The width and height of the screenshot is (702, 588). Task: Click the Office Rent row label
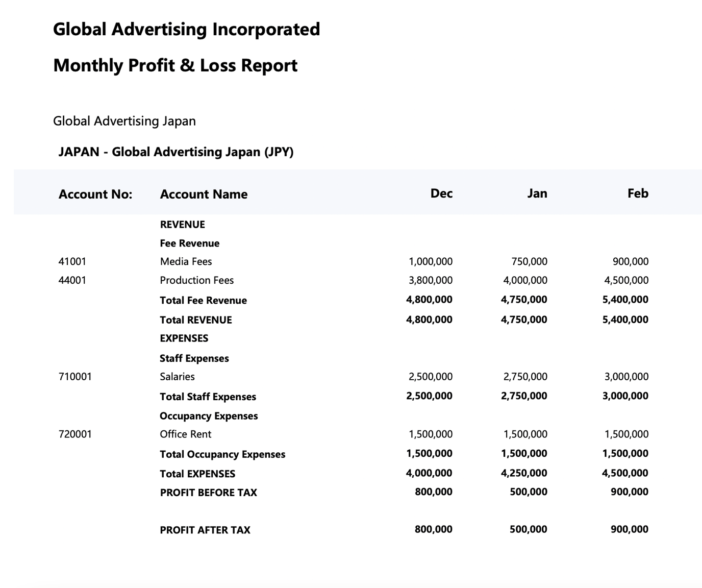(185, 434)
